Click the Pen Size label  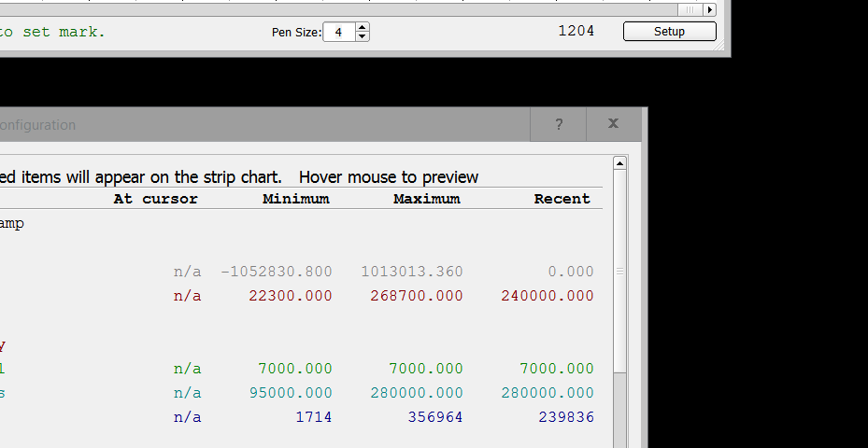coord(296,33)
